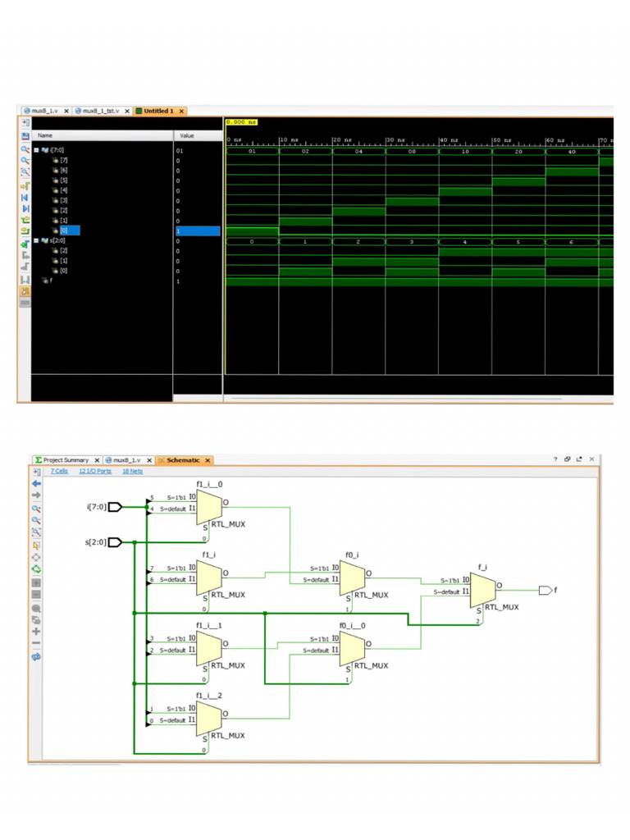Collapse the i[7:0] bus in waveform
Screen dimensions: 630x840
click(x=36, y=151)
